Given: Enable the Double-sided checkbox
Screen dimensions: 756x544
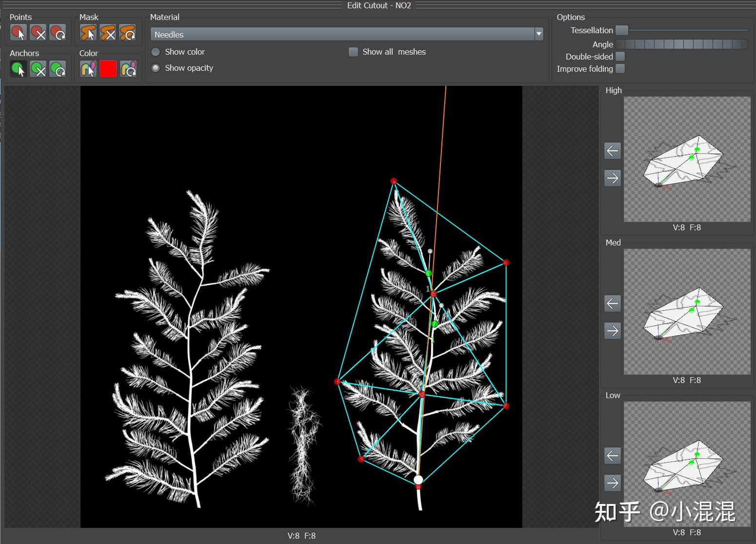Looking at the screenshot, I should (x=620, y=56).
